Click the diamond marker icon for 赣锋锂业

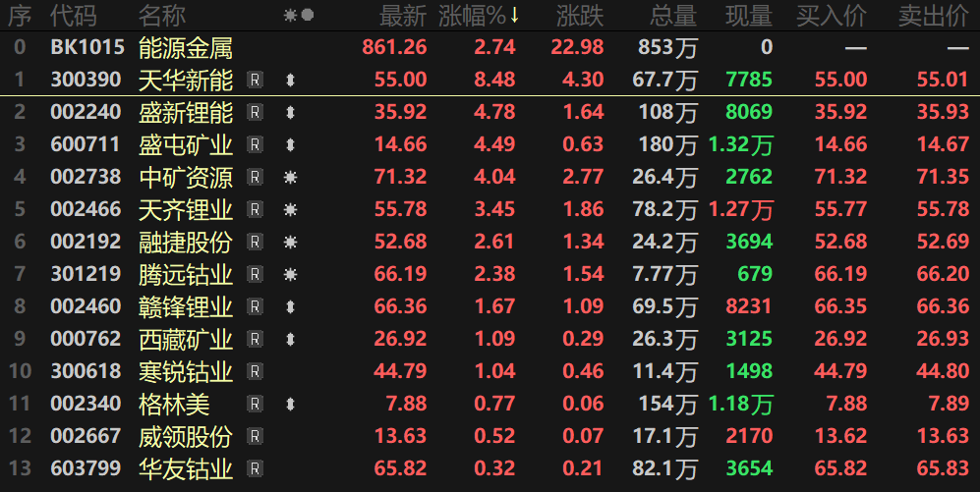click(x=290, y=307)
